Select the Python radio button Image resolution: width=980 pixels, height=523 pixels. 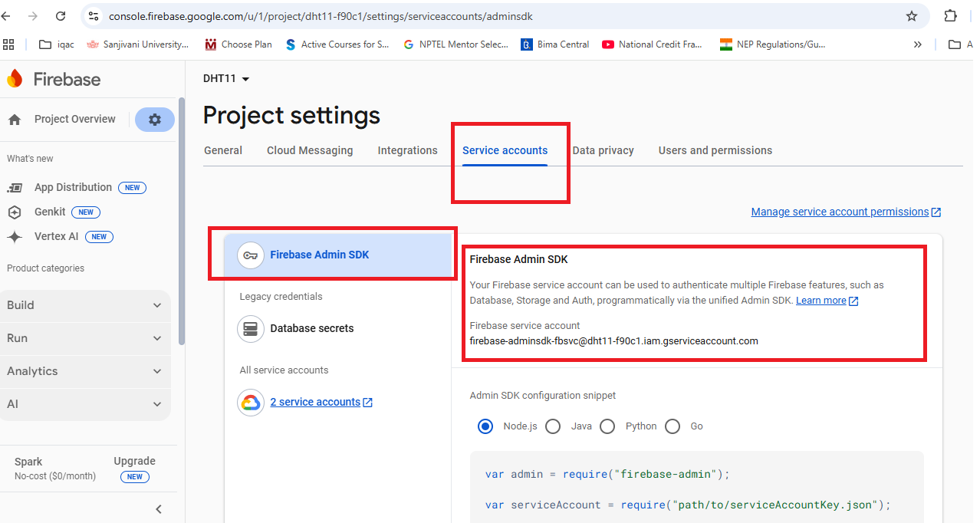(607, 426)
